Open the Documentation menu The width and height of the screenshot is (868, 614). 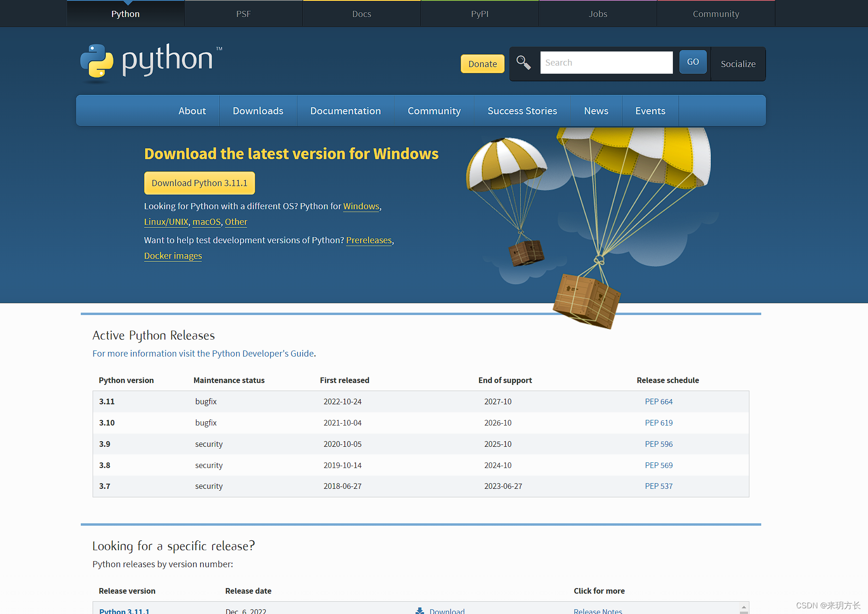coord(345,111)
